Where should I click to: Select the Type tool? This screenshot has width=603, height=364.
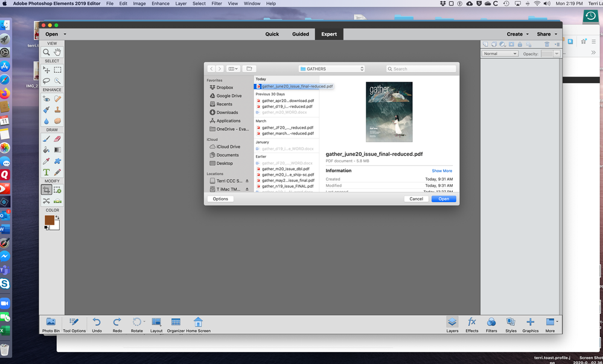click(x=46, y=172)
